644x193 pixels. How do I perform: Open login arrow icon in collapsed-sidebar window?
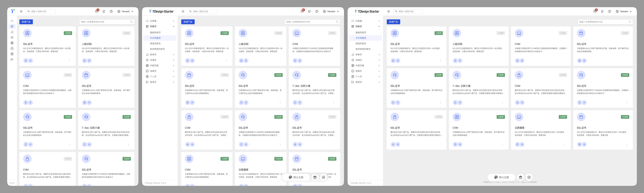[12, 59]
